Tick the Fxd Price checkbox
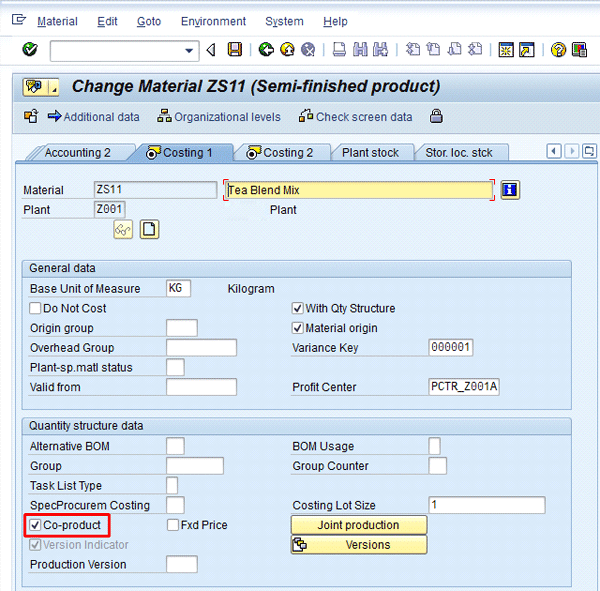600x591 pixels. point(173,525)
